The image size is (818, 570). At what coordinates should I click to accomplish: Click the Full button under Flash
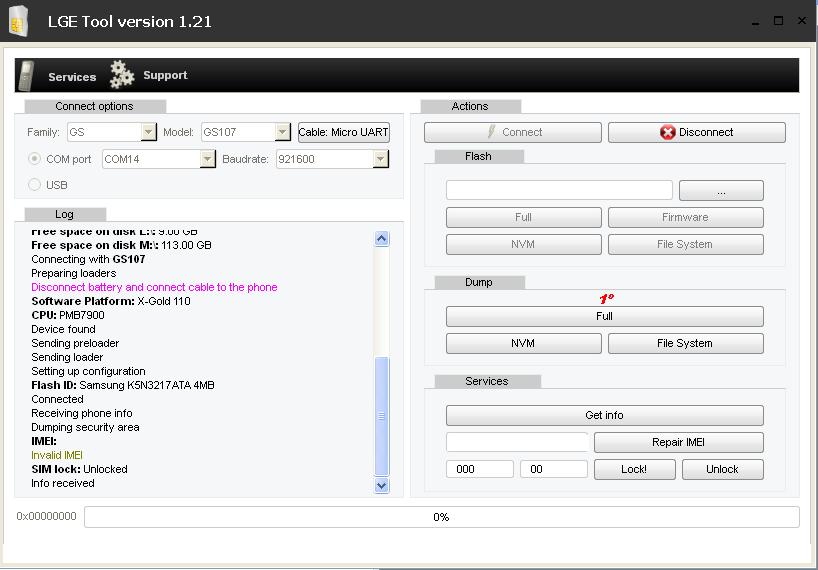click(x=523, y=217)
